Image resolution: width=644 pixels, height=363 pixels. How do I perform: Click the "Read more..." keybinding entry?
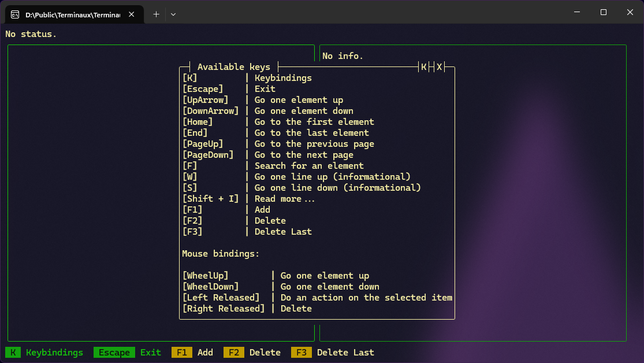pos(285,199)
